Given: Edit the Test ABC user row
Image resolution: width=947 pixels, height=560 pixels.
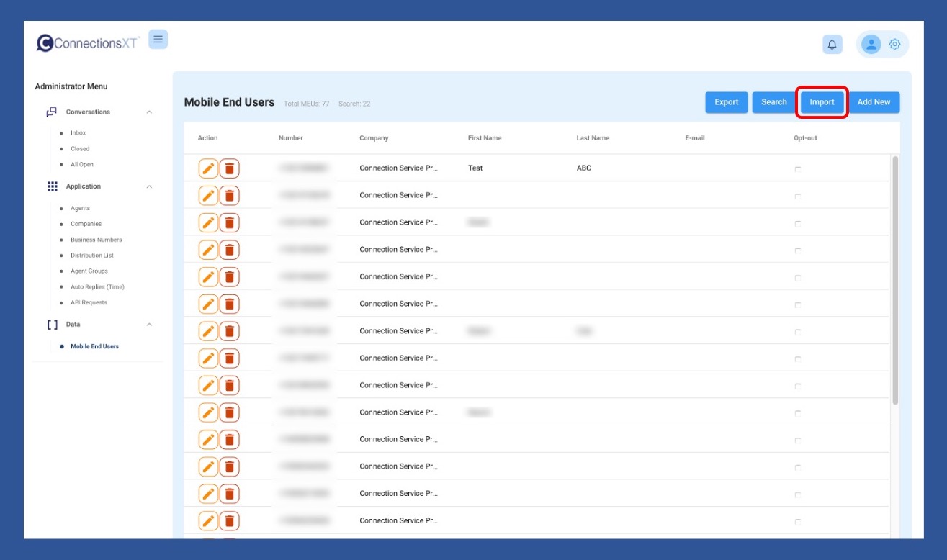Looking at the screenshot, I should coord(208,168).
